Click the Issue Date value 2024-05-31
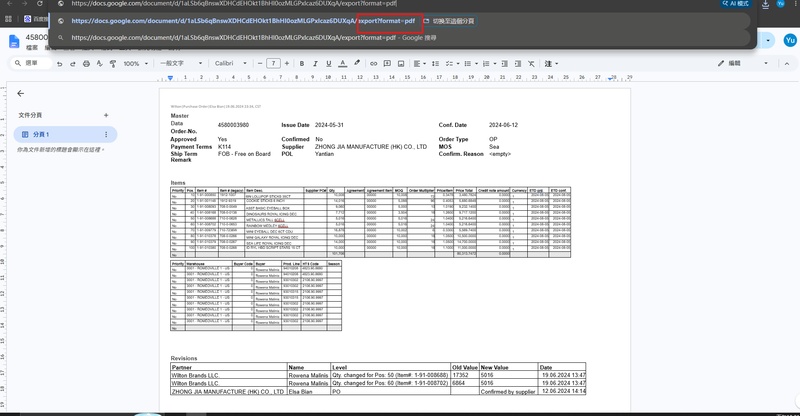This screenshot has height=416, width=800. point(329,125)
